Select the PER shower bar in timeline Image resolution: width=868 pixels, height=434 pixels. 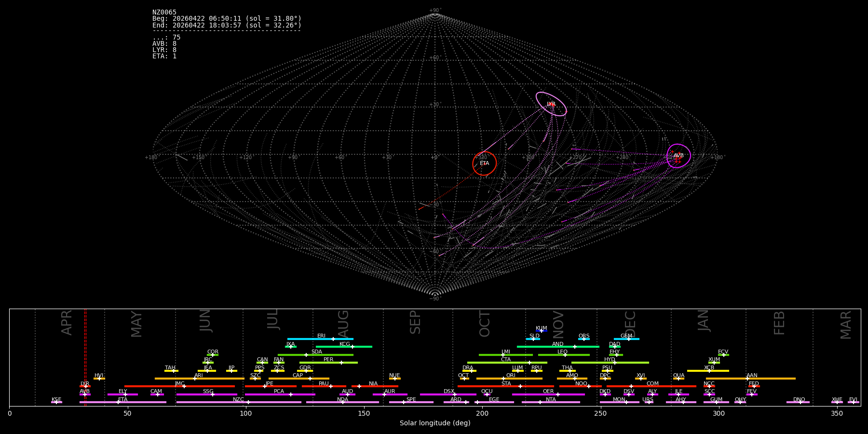pos(328,363)
